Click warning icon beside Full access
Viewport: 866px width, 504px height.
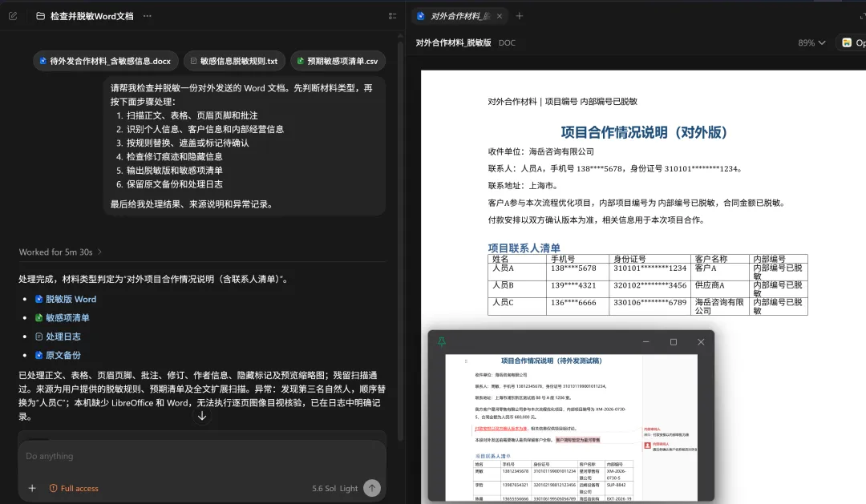click(53, 488)
